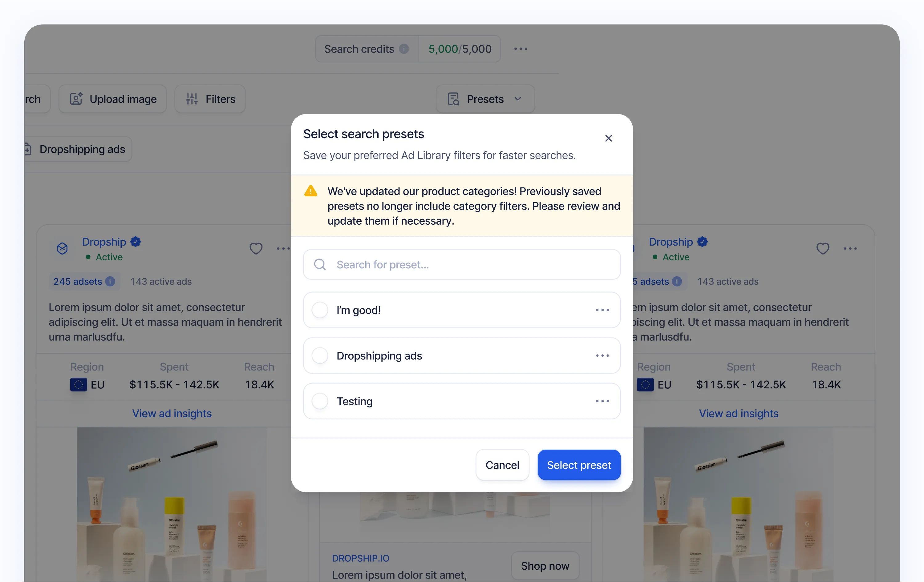Open options menu for Testing preset

(x=602, y=401)
